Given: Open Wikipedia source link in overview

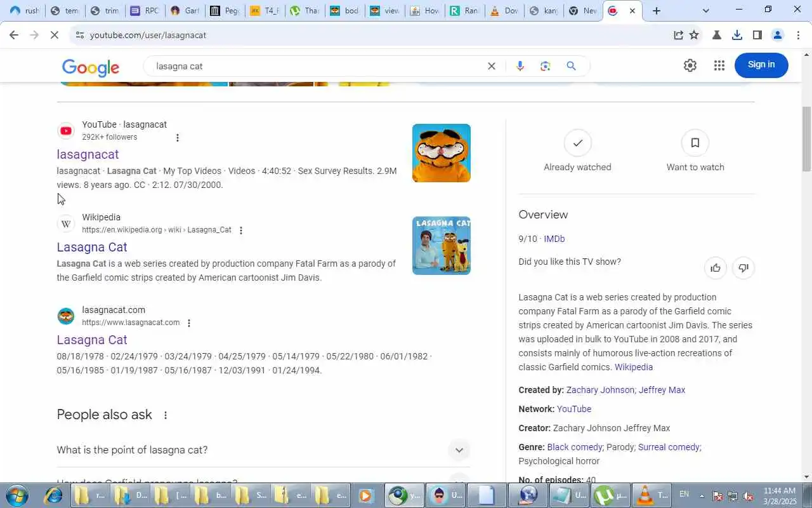Looking at the screenshot, I should [634, 367].
